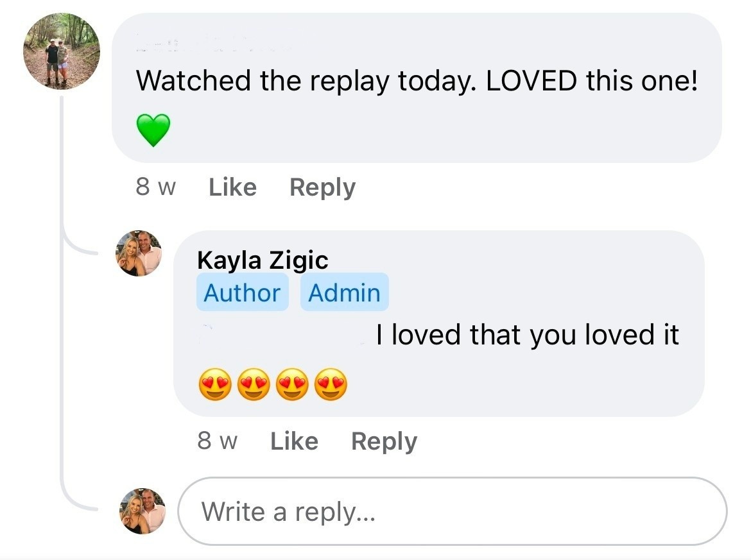Focus the "Write a reply..." field
The width and height of the screenshot is (751, 560).
click(452, 511)
